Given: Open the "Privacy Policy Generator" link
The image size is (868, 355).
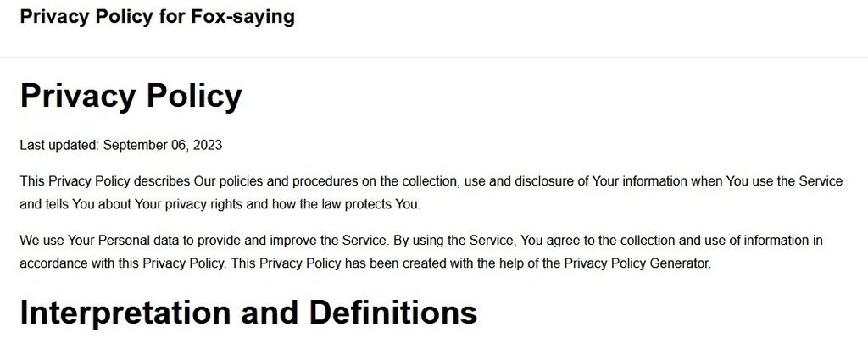Looking at the screenshot, I should pyautogui.click(x=637, y=263).
